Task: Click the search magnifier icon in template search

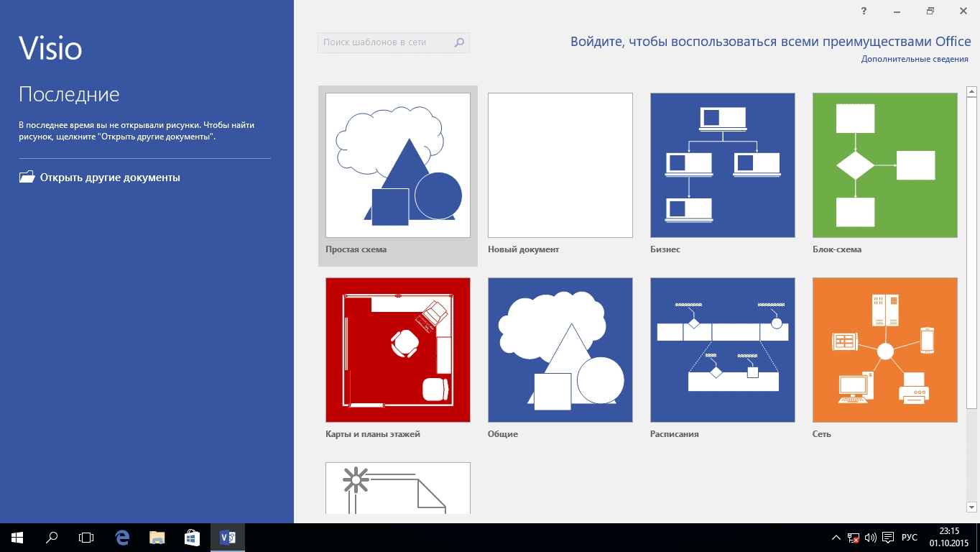Action: point(460,42)
